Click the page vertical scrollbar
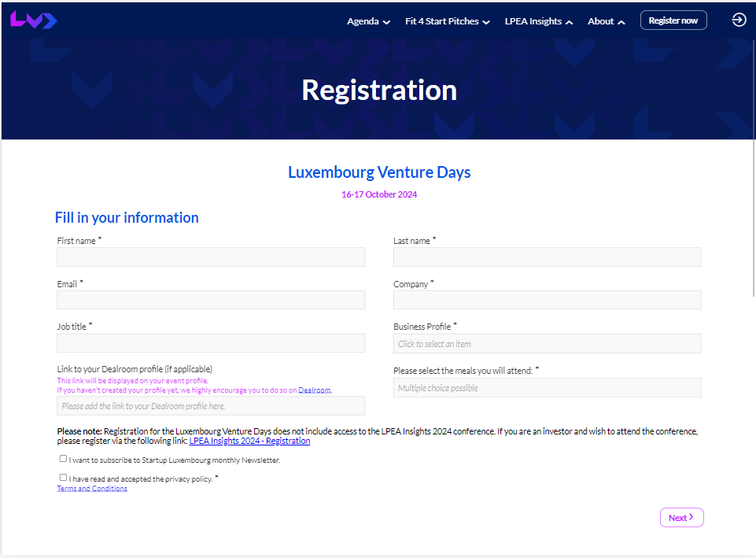756x558 pixels. click(x=754, y=168)
